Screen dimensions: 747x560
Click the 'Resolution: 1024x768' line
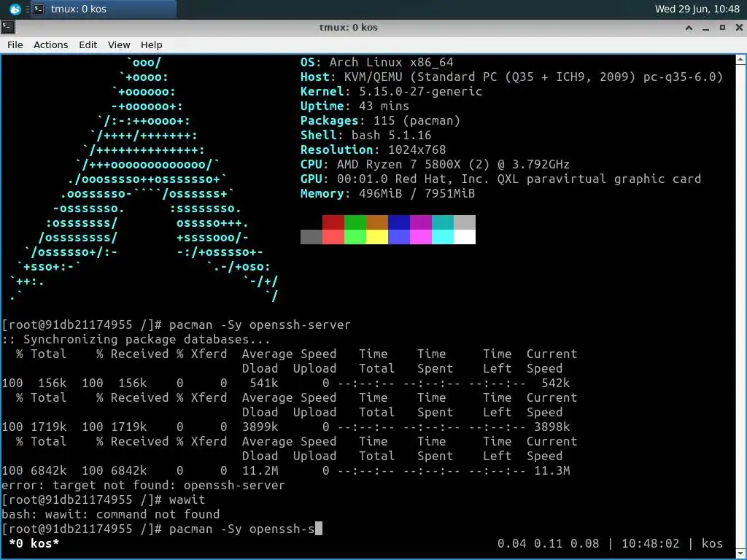pos(373,150)
